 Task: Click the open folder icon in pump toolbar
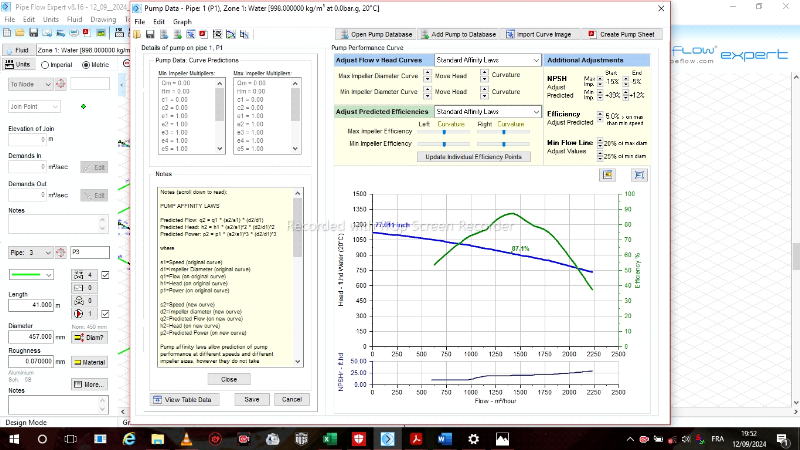pyautogui.click(x=139, y=34)
